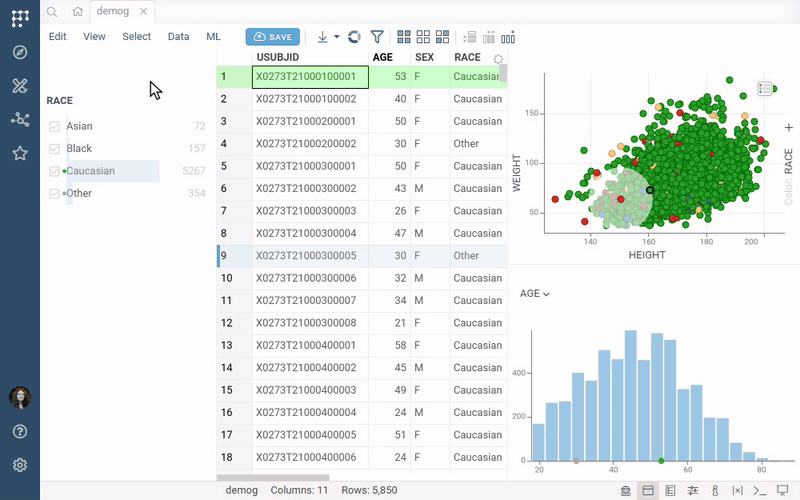Open the Edit menu
The height and width of the screenshot is (500, 800).
point(58,36)
